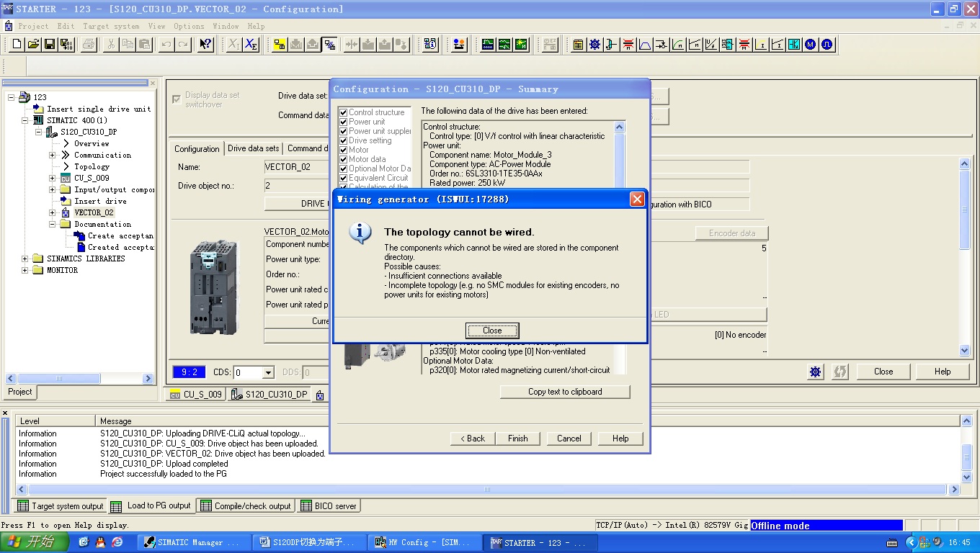Viewport: 980px width, 553px height.
Task: Click the New project toolbar icon
Action: click(17, 45)
